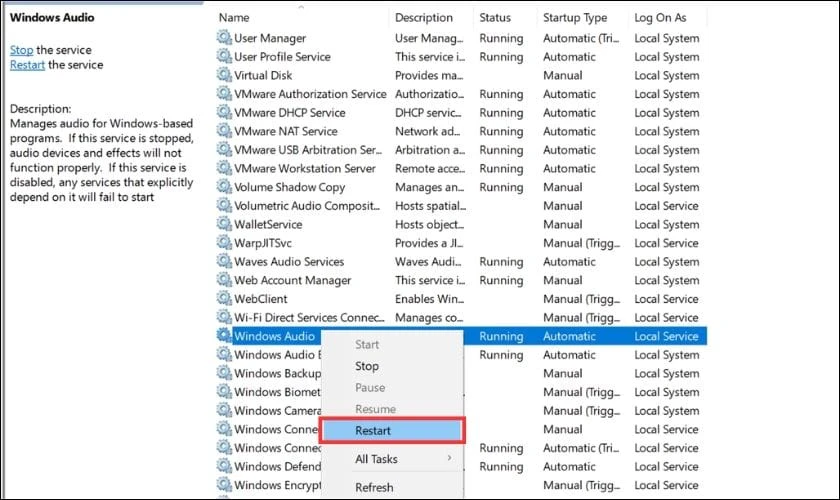Click the gear icon beside VMware DHCP Service

pyautogui.click(x=224, y=112)
